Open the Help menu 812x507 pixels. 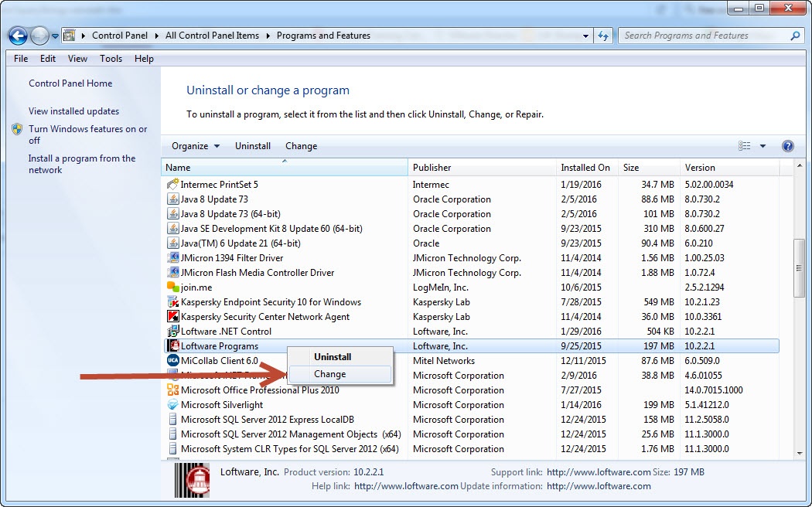click(x=144, y=59)
